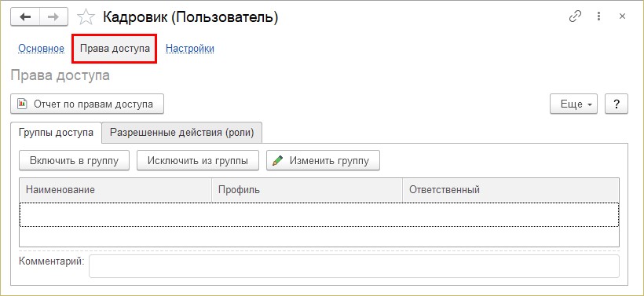Open the Настройки link
644x296 pixels.
pyautogui.click(x=190, y=49)
